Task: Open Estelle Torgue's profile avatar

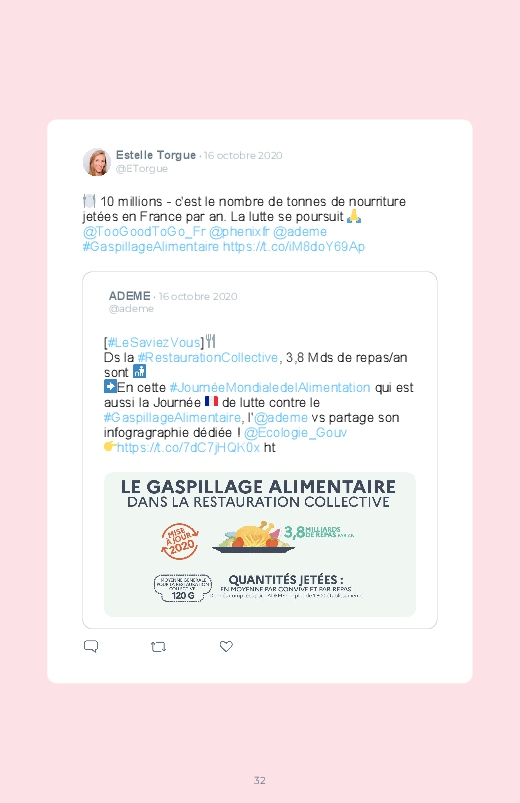Action: [97, 162]
